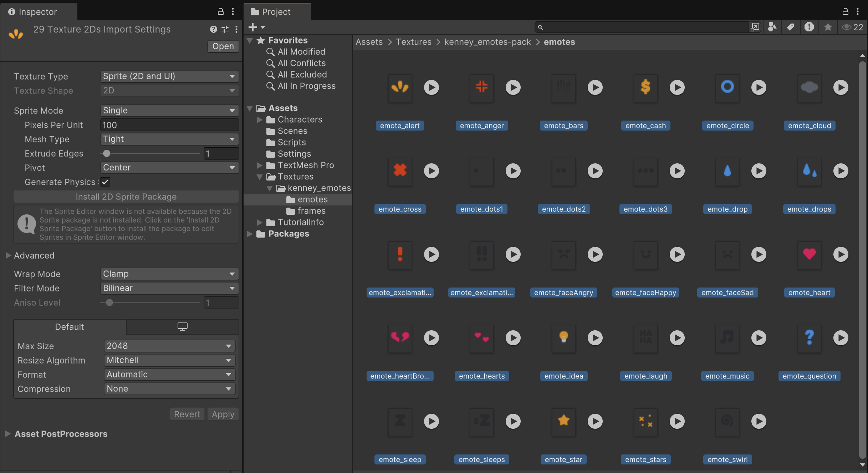Expand the Characters folder in tree
This screenshot has height=473, width=868.
coord(260,119)
